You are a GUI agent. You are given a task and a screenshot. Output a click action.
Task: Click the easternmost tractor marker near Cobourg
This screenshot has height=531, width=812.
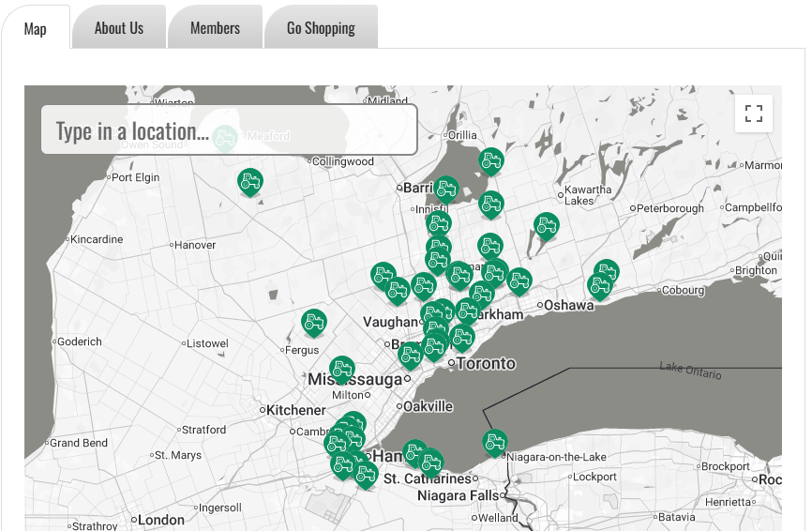(608, 272)
